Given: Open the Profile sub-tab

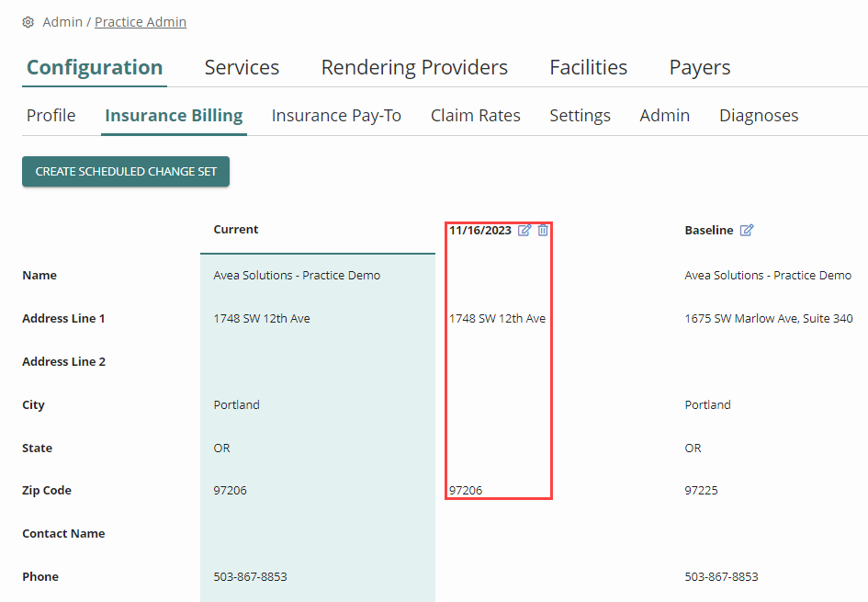Looking at the screenshot, I should [51, 116].
